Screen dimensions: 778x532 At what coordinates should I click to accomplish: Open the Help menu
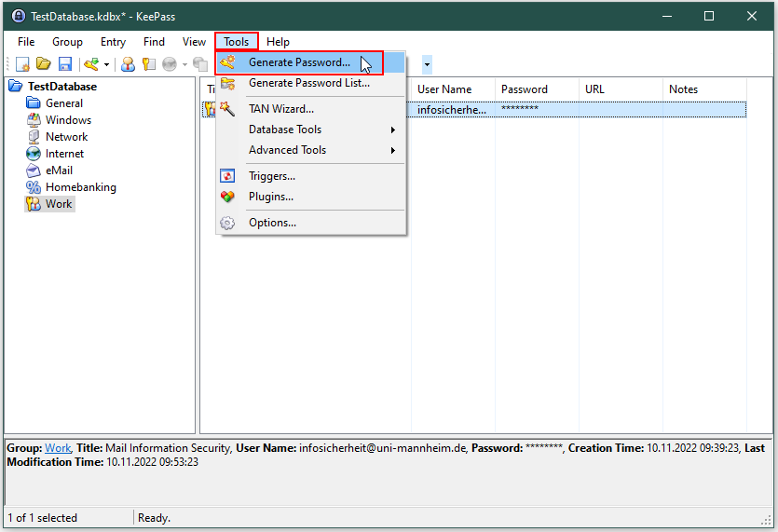[x=278, y=42]
